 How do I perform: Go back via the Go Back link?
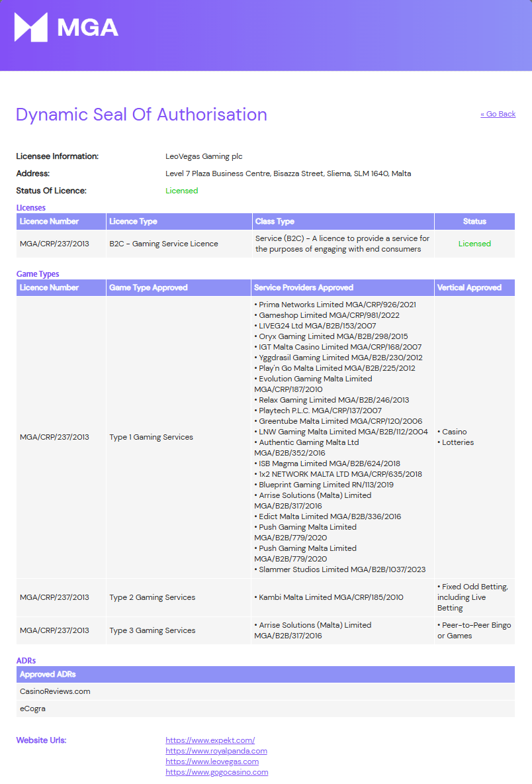click(x=498, y=114)
